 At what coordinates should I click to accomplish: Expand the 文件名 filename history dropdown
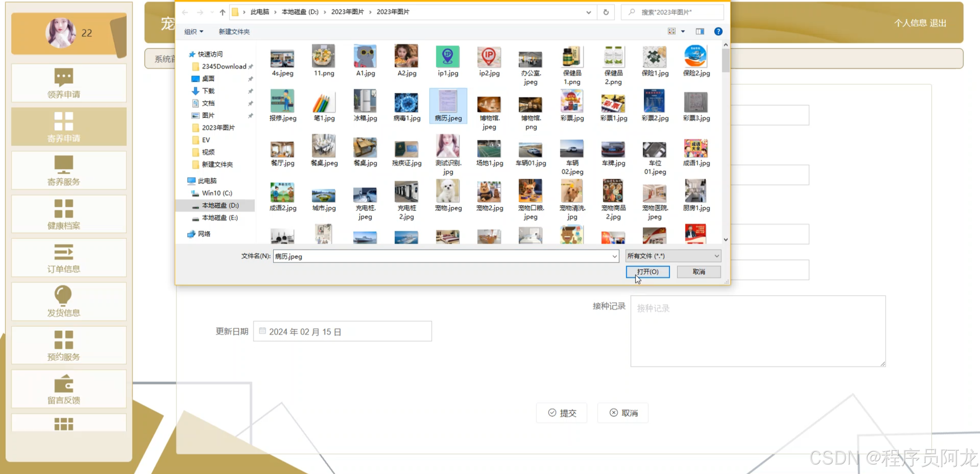point(614,256)
